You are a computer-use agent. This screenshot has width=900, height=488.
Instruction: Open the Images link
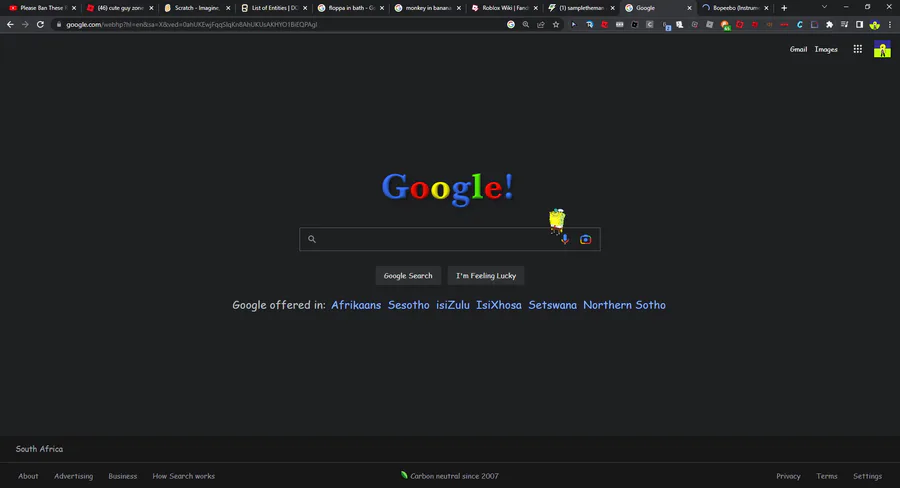[x=826, y=49]
